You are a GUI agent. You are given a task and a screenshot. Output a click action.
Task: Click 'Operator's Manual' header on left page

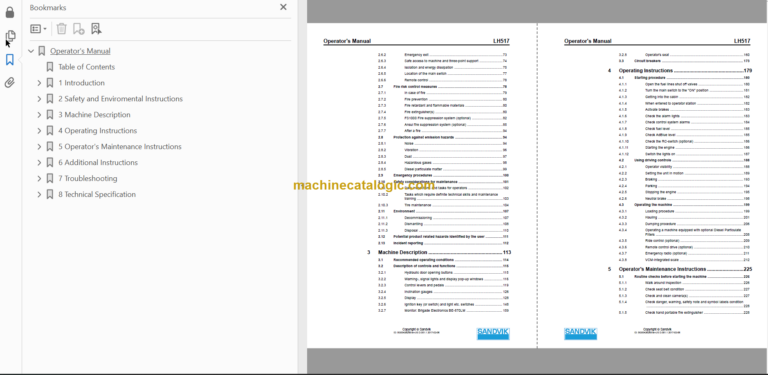click(x=347, y=41)
